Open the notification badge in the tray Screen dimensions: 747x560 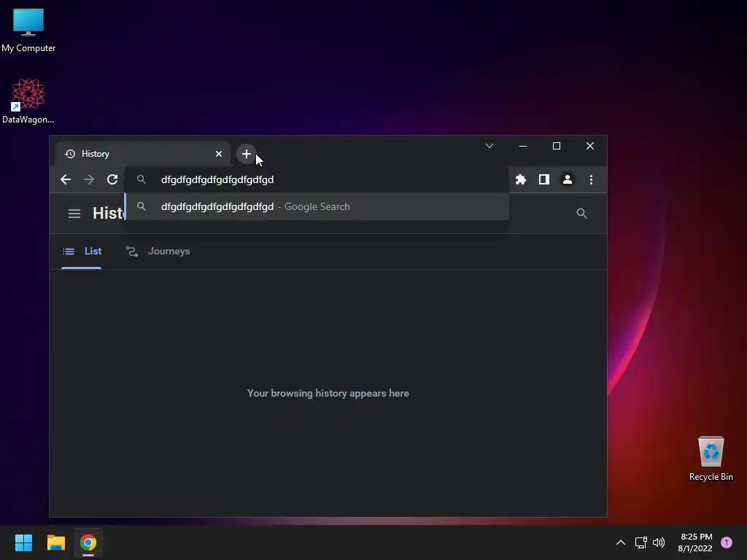(727, 542)
